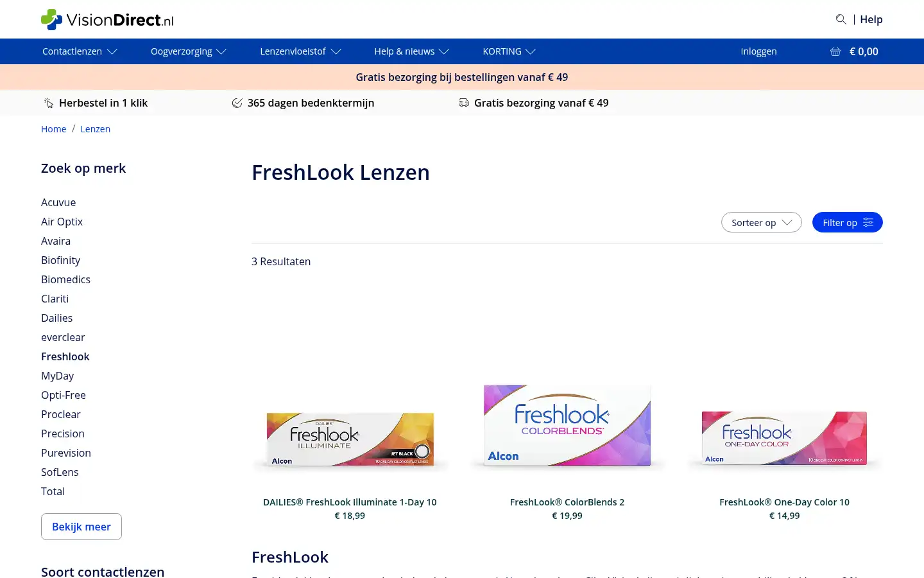Viewport: 924px width, 578px height.
Task: Click the Filter op button
Action: pyautogui.click(x=848, y=222)
